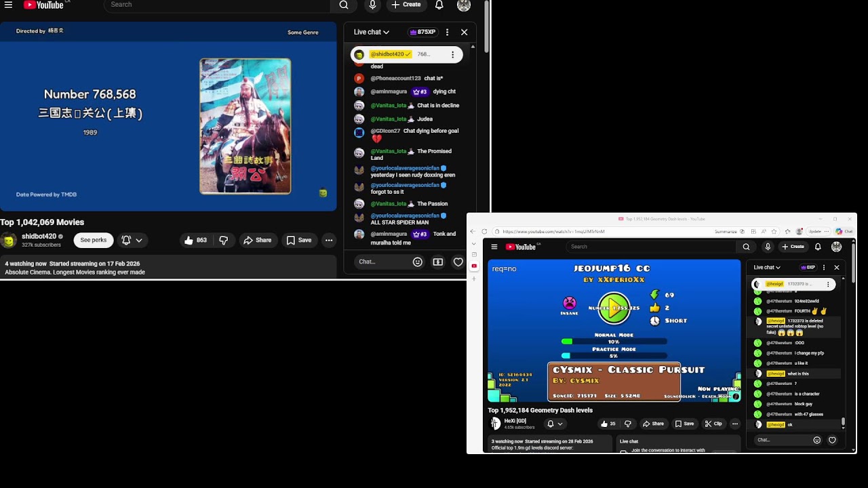Click the left window page scrollbar
Screen dimensions: 868x488
[486, 27]
